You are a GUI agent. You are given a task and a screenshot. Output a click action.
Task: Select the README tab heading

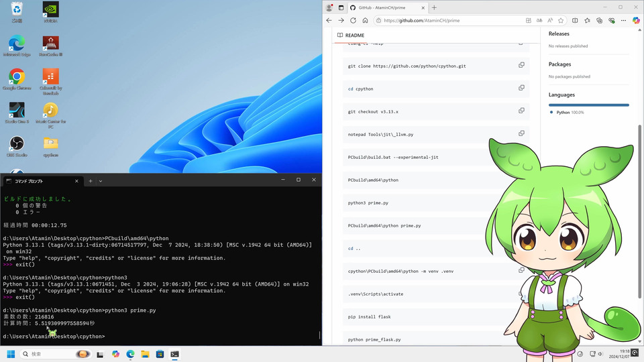tap(351, 36)
